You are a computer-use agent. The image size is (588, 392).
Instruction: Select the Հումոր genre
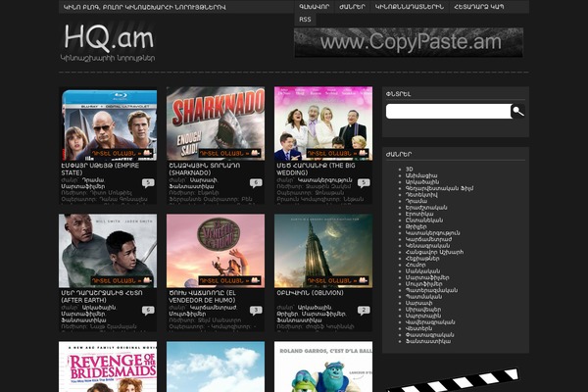coord(416,265)
